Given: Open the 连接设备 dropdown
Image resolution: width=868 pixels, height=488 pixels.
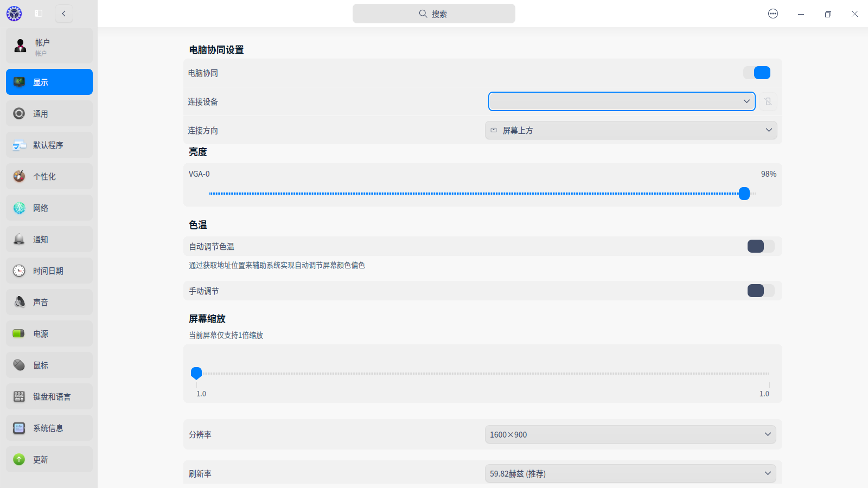Looking at the screenshot, I should (622, 101).
